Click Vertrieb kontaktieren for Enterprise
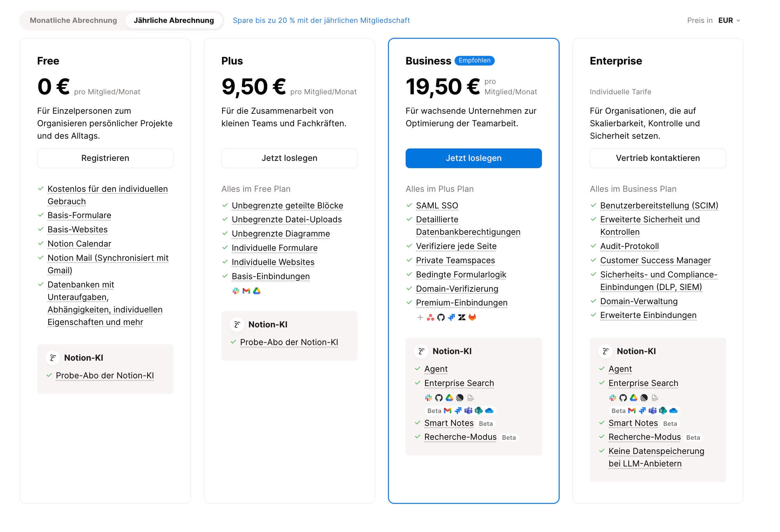The image size is (780, 532). tap(658, 158)
